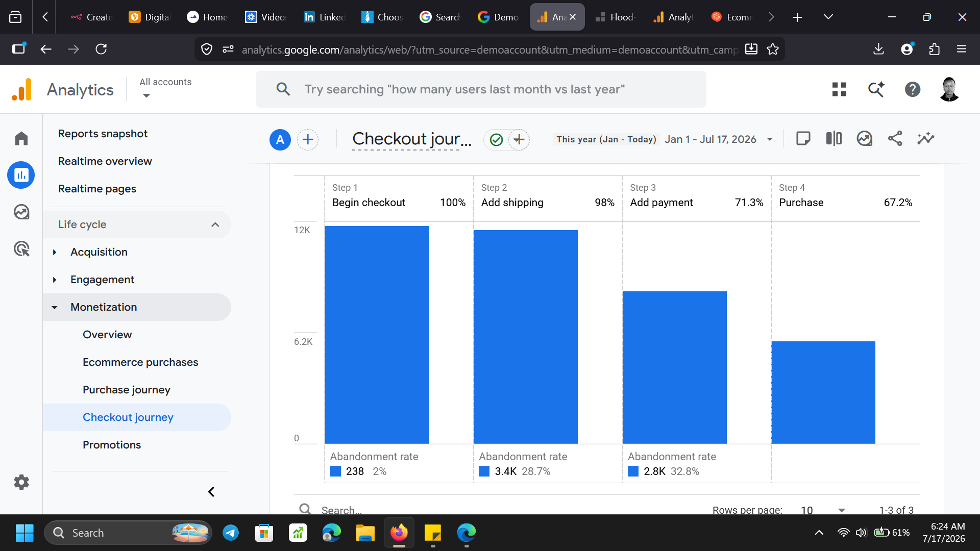Click the Add payment funnel bar
The width and height of the screenshot is (980, 551).
click(675, 367)
